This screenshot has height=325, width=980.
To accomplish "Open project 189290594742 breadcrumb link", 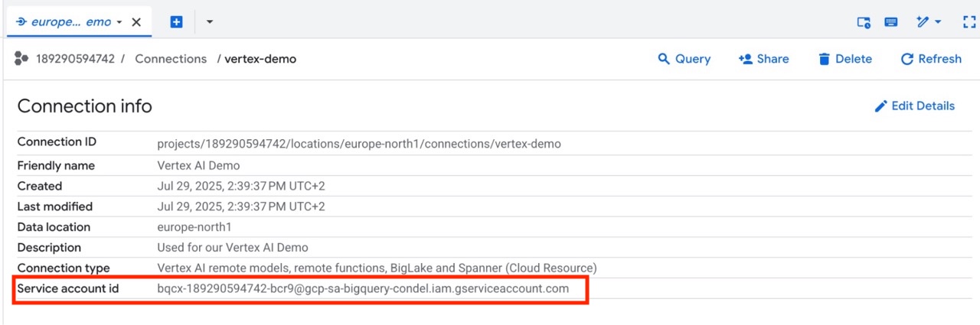I will [x=75, y=59].
